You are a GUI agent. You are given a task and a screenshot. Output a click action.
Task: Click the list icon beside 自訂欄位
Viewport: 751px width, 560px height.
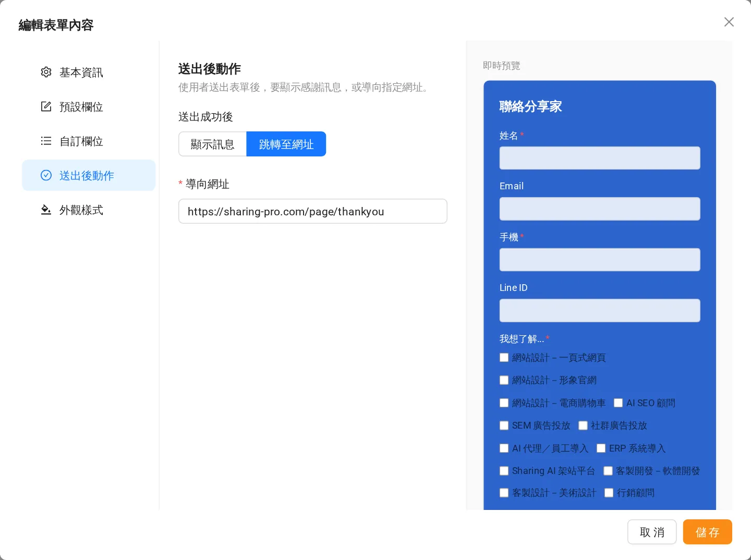46,141
